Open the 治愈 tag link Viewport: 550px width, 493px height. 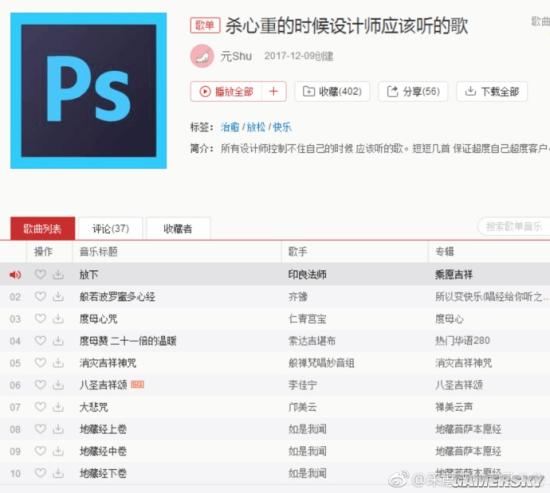click(x=230, y=127)
